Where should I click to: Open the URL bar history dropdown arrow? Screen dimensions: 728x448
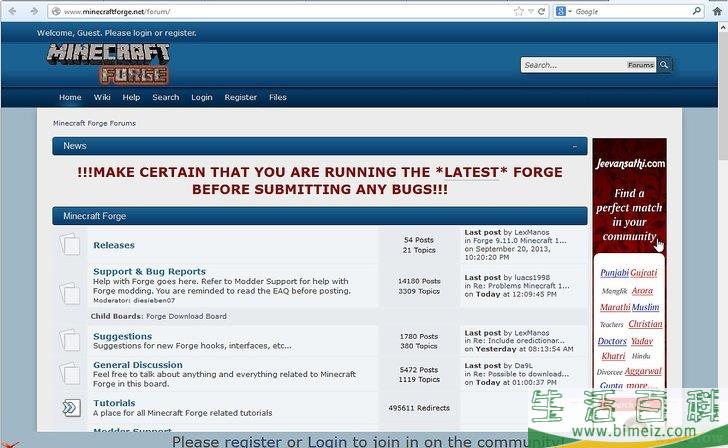530,12
